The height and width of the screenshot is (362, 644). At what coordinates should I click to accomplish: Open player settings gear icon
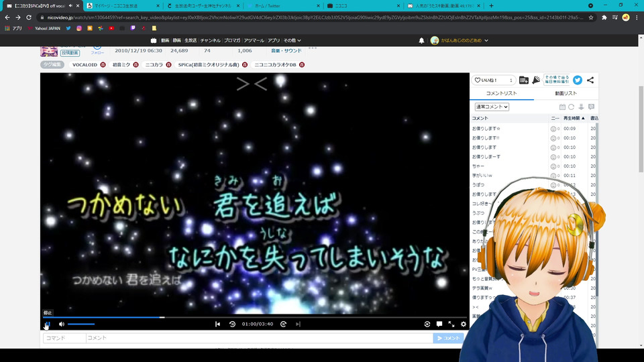(464, 324)
